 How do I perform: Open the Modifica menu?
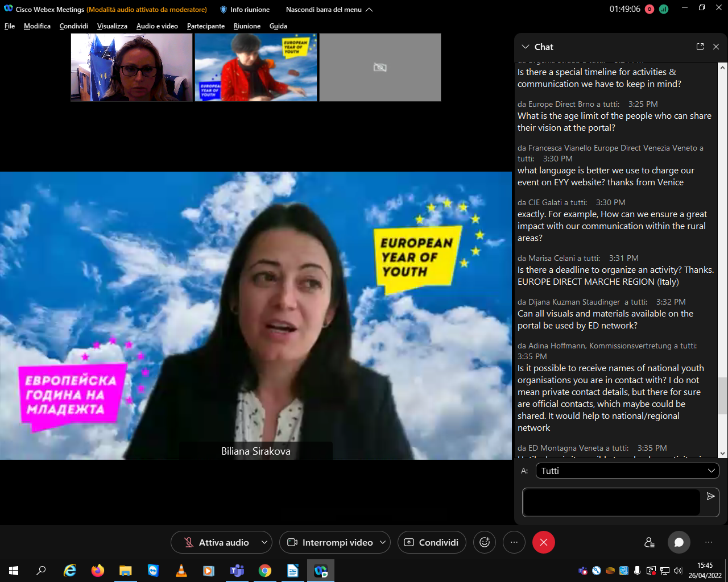(x=37, y=26)
